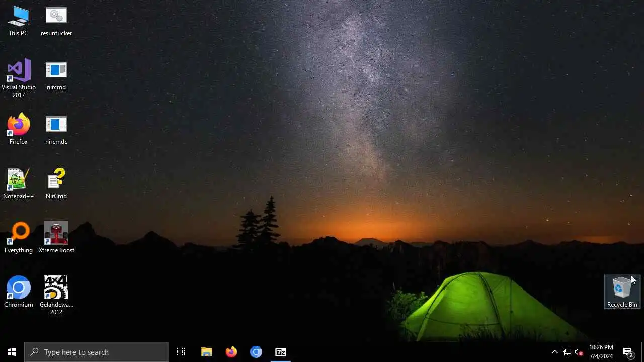Launch Firefox from the taskbar
644x362 pixels.
[x=231, y=352]
